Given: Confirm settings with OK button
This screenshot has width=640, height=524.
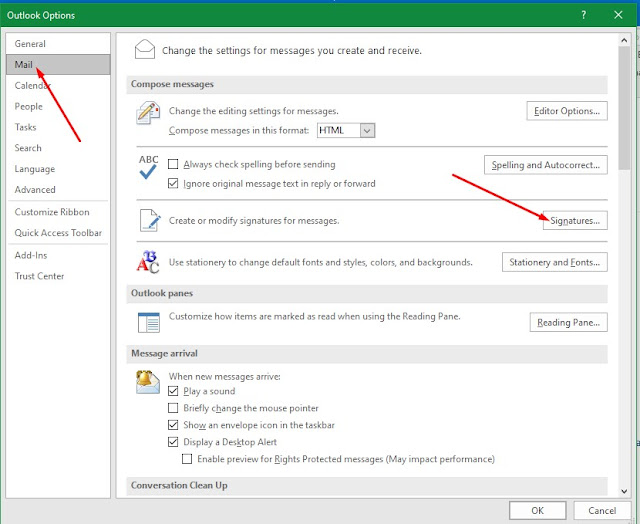Looking at the screenshot, I should (537, 511).
